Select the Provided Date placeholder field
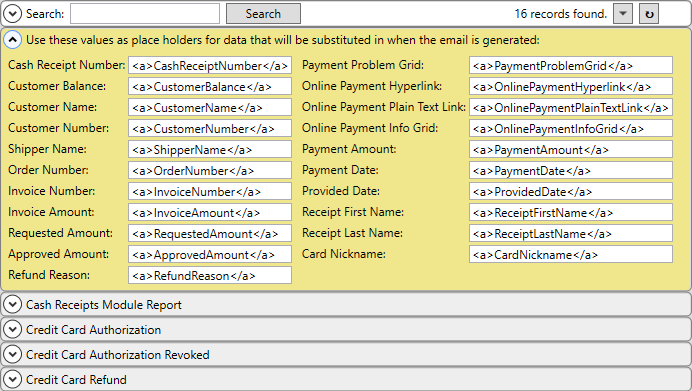 point(571,192)
